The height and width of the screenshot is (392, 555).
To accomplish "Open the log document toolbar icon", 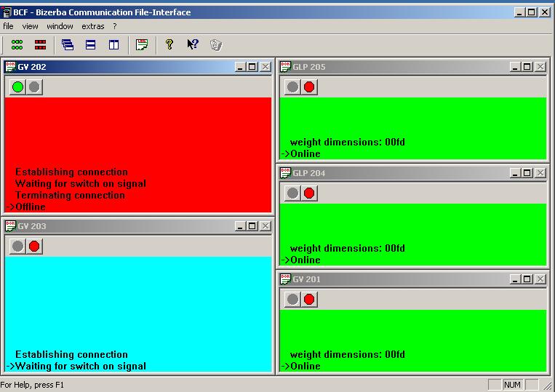I will pos(142,45).
